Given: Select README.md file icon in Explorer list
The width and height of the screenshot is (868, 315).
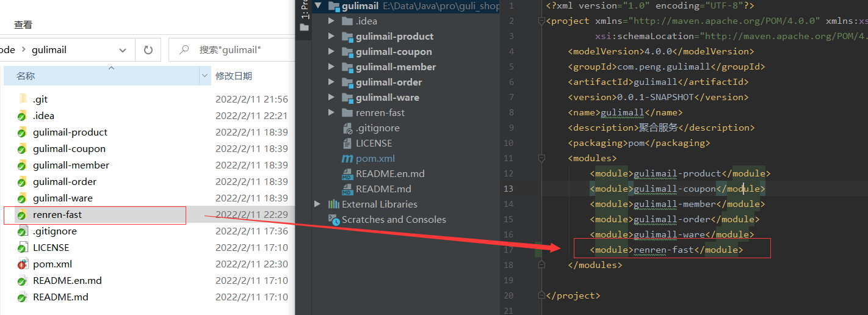Looking at the screenshot, I should (x=23, y=297).
